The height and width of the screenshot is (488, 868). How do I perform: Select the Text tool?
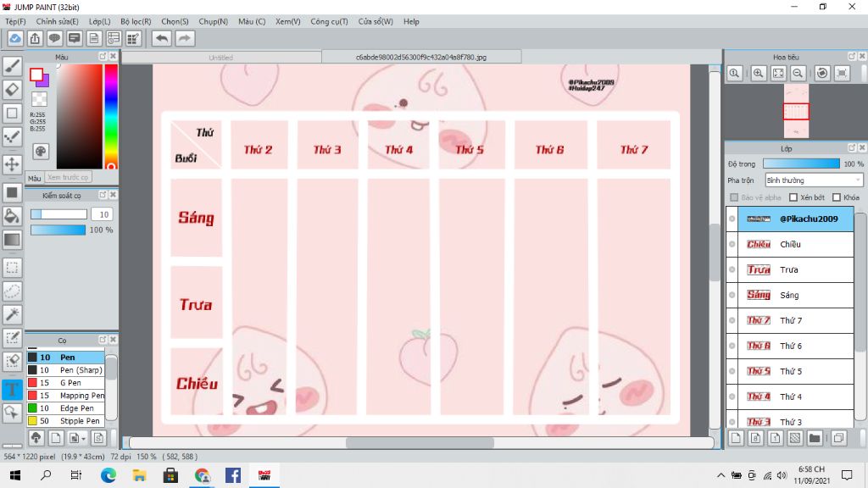12,389
